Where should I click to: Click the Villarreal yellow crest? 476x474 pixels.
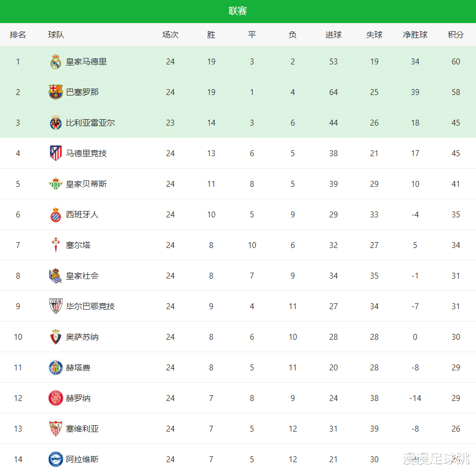(x=56, y=123)
